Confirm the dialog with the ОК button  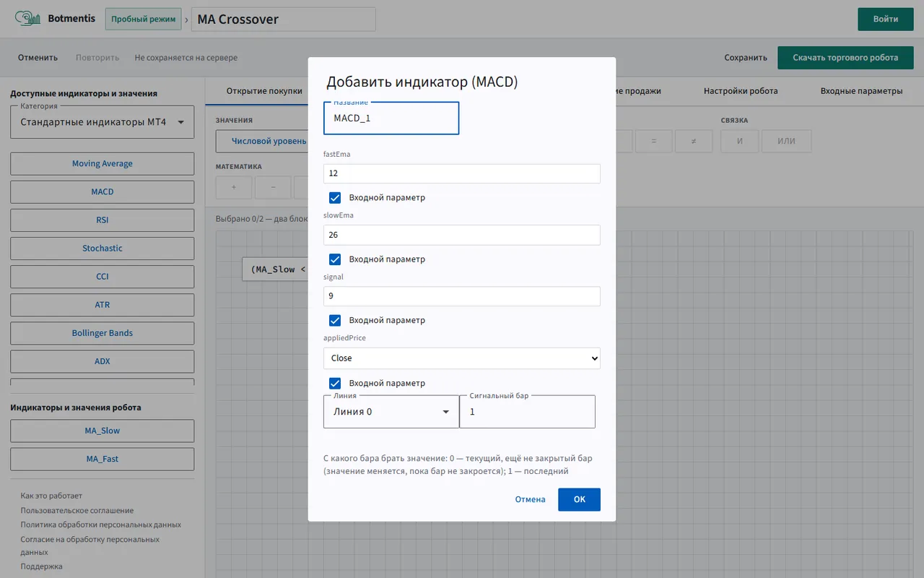(x=579, y=499)
